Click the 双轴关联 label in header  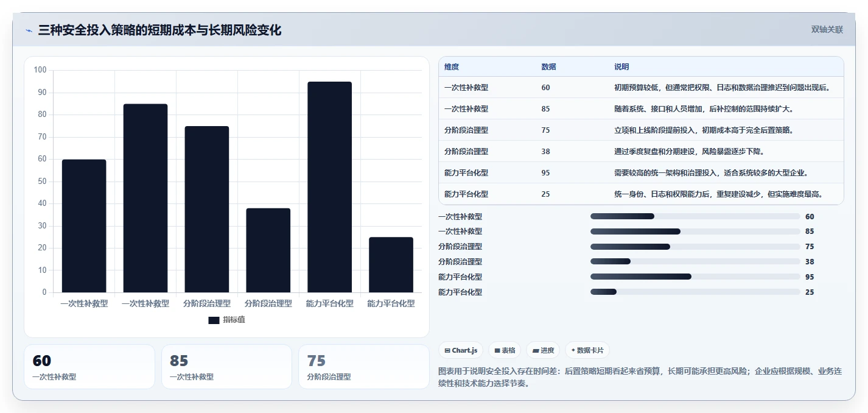(827, 30)
